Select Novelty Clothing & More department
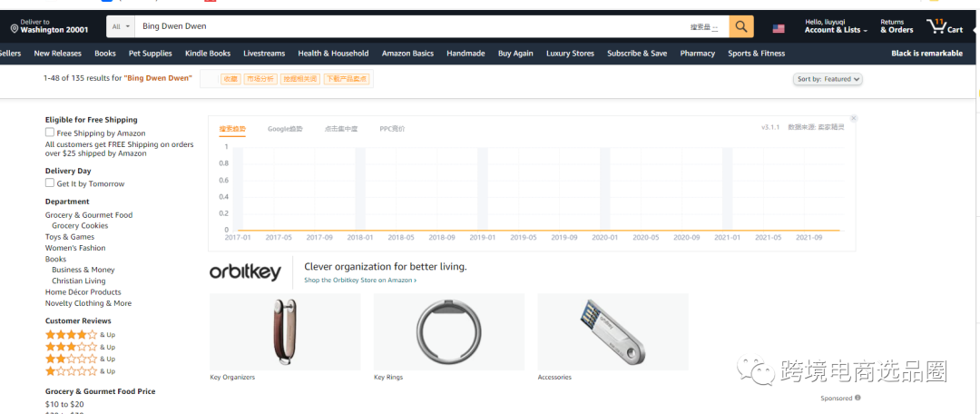This screenshot has width=980, height=414. pyautogui.click(x=88, y=303)
